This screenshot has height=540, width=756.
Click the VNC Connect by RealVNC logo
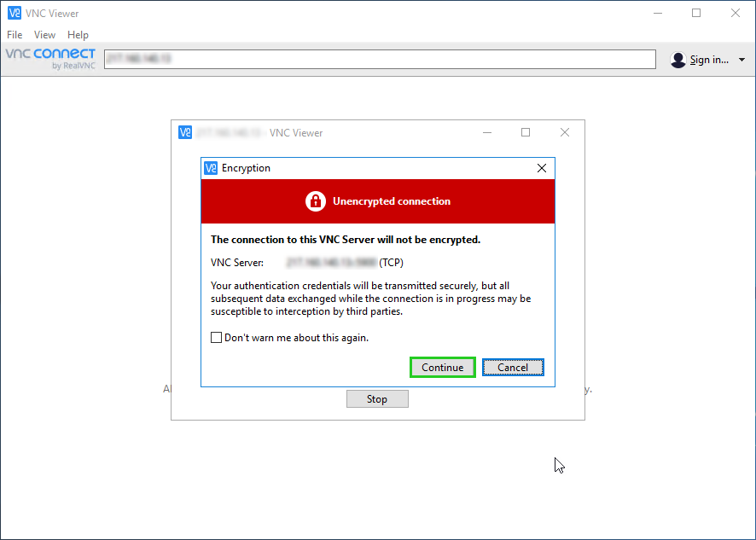(50, 58)
